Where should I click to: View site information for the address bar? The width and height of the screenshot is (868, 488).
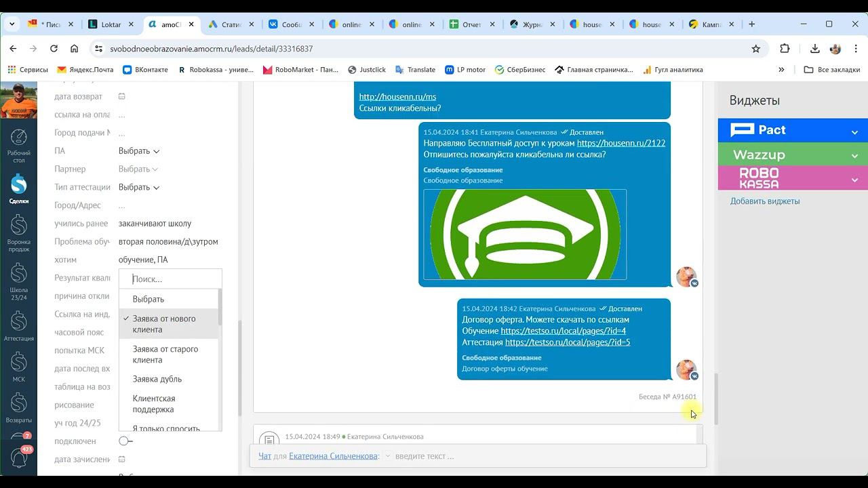click(98, 49)
